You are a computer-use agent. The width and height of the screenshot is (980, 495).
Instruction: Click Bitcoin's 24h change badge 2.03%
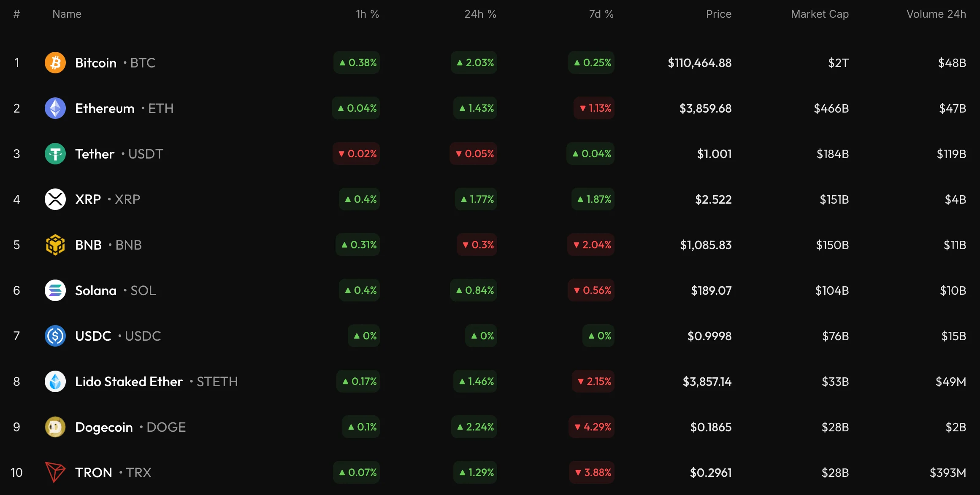click(x=474, y=63)
